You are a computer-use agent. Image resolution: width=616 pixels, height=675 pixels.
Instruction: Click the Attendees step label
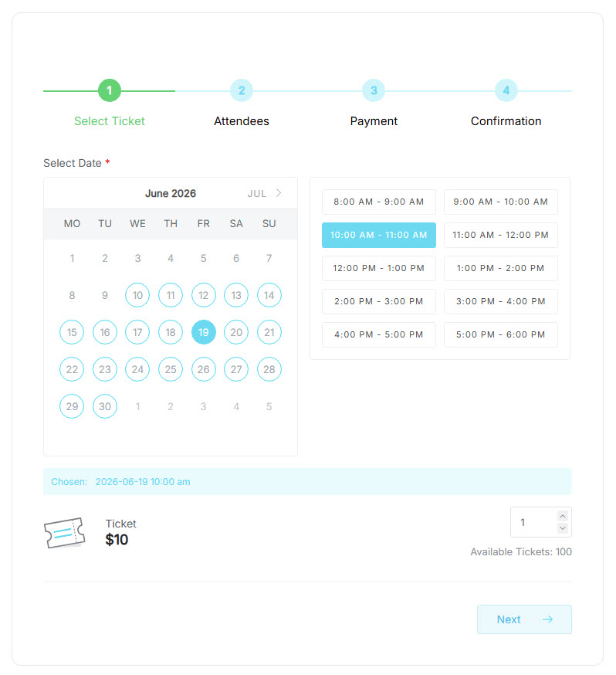click(x=242, y=121)
